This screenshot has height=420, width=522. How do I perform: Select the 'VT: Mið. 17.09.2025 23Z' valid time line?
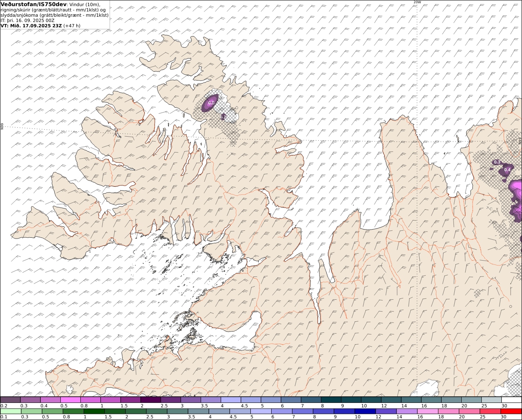click(x=31, y=25)
